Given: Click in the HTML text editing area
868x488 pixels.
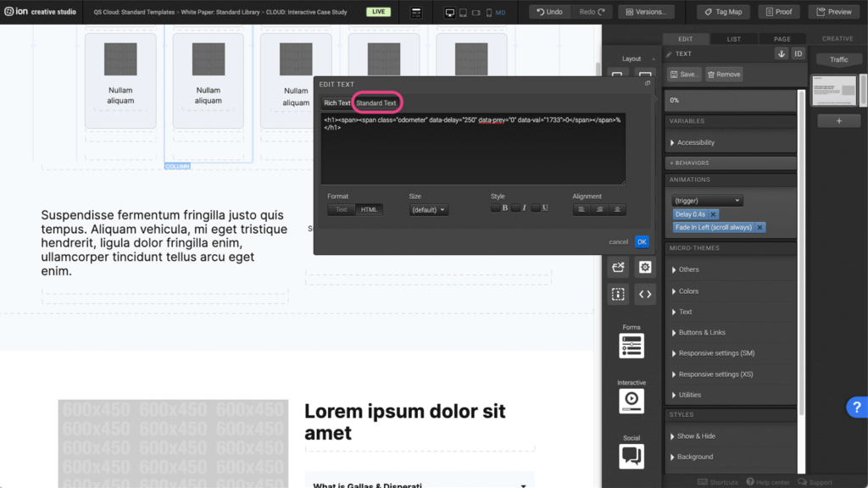Looking at the screenshot, I should click(472, 152).
